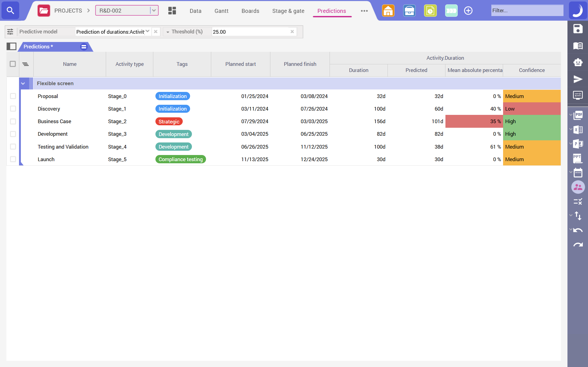Clear the Threshold value
The height and width of the screenshot is (367, 588).
click(292, 32)
